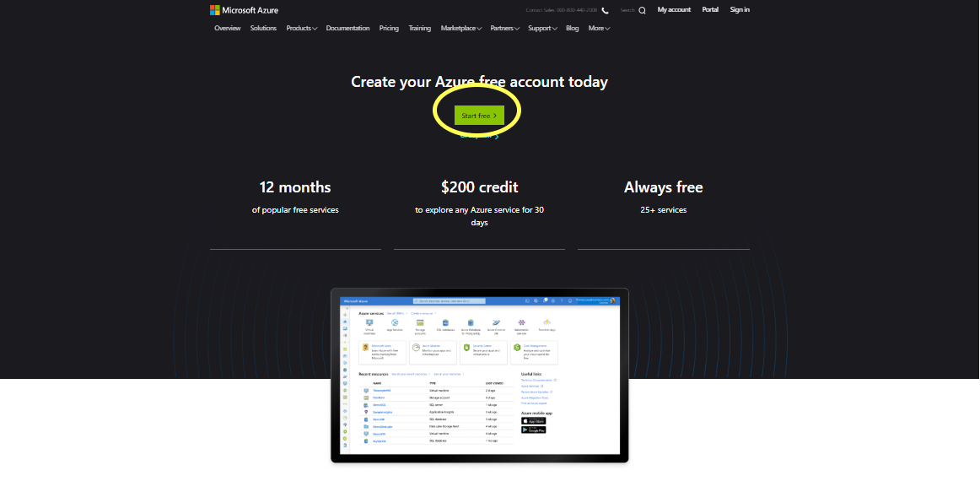This screenshot has height=492, width=980.
Task: Open the Marketplace dropdown menu
Action: click(x=460, y=28)
